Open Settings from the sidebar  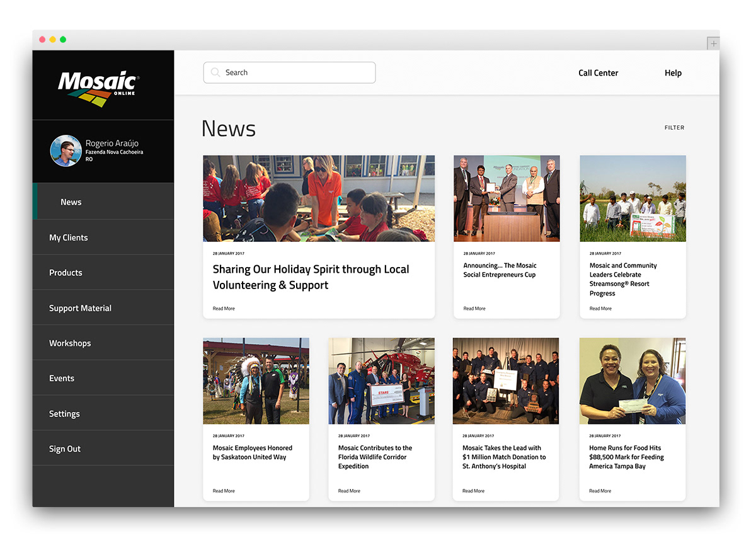[103, 414]
